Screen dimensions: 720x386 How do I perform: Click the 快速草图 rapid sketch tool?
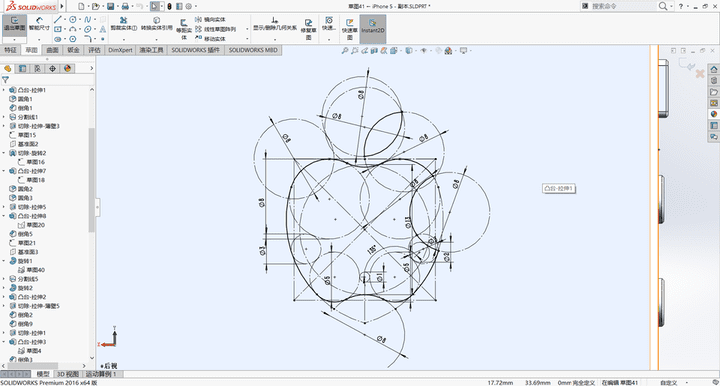tap(349, 29)
